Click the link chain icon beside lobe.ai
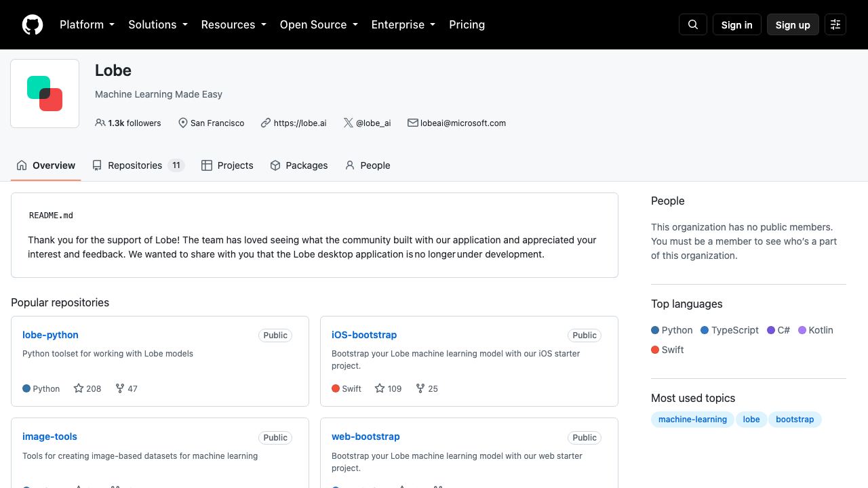The height and width of the screenshot is (488, 868). [x=266, y=123]
